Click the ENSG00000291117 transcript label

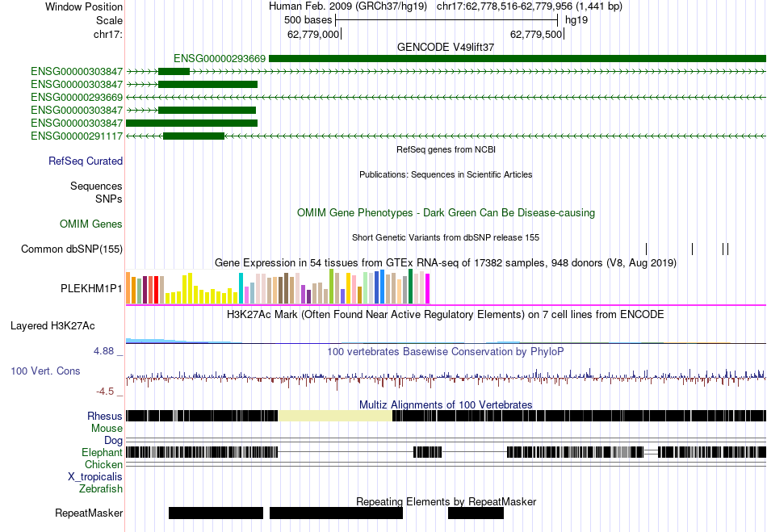coord(77,136)
